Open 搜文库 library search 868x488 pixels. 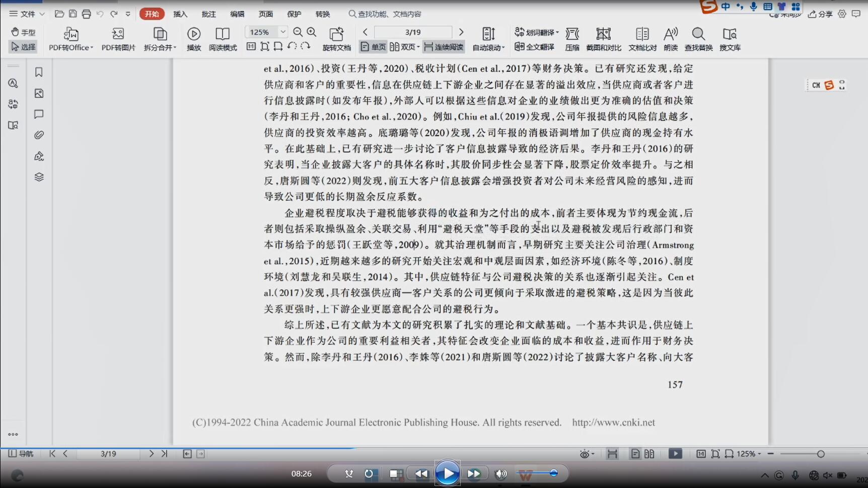point(730,39)
